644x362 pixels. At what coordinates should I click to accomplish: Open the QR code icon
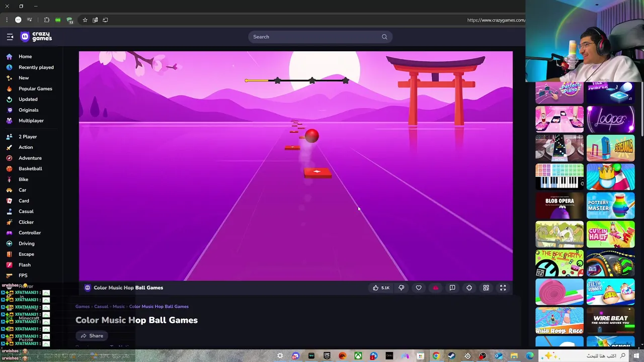click(486, 288)
